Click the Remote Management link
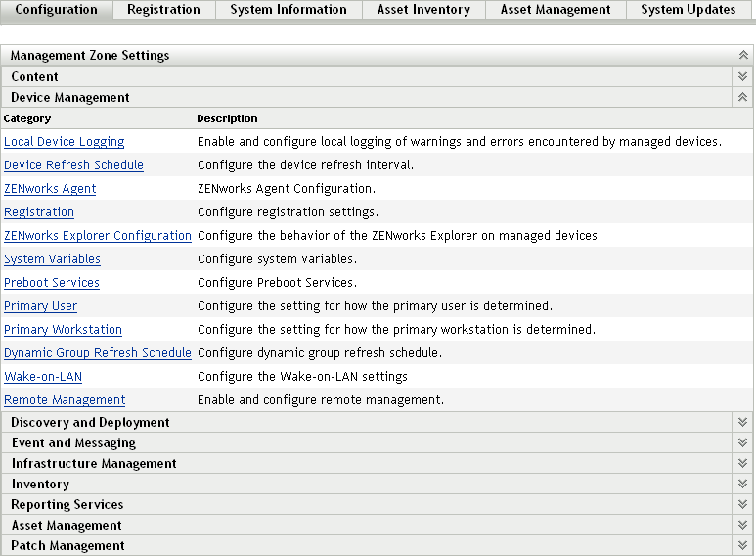The width and height of the screenshot is (756, 556). click(65, 400)
